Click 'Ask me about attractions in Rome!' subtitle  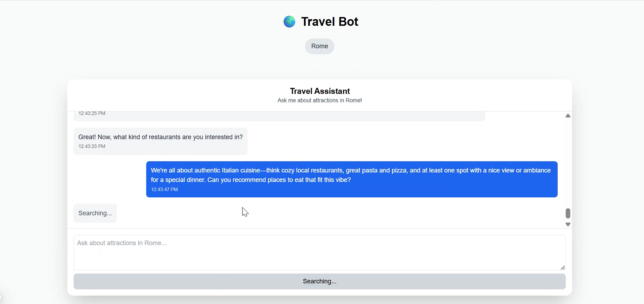point(320,100)
